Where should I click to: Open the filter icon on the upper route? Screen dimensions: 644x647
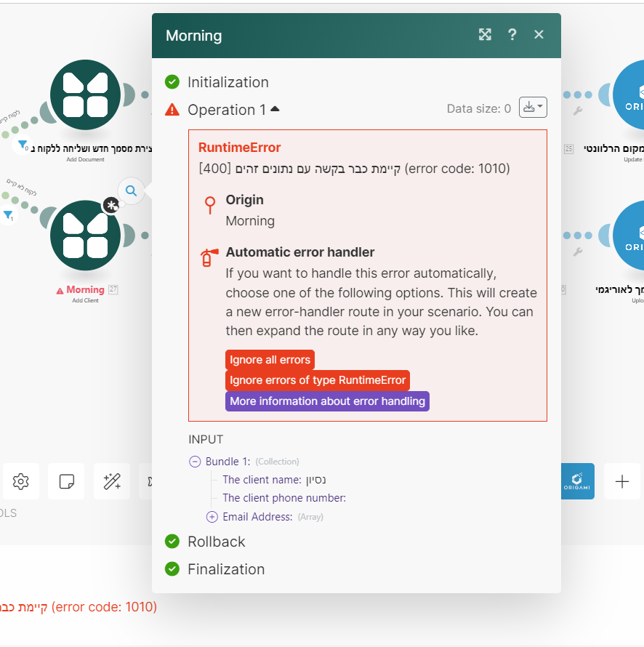pos(23,144)
